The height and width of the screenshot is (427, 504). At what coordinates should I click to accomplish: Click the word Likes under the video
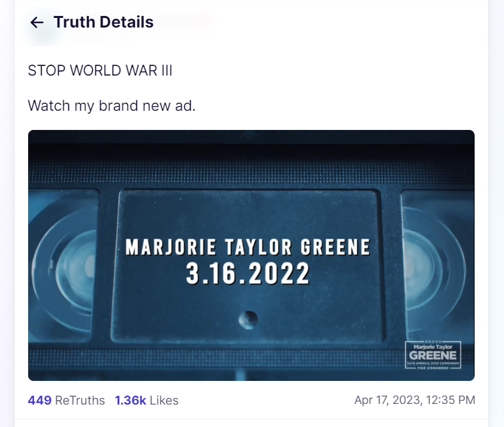[164, 400]
